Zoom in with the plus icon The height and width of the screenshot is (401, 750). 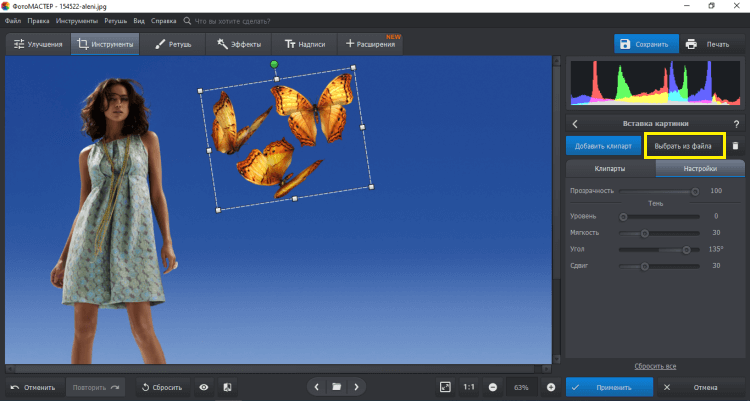coord(551,387)
